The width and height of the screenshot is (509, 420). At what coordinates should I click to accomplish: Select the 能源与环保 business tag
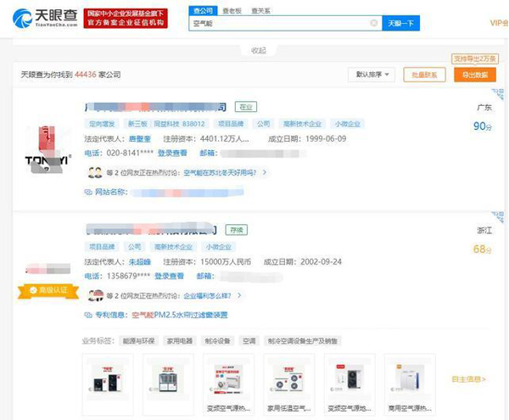(x=139, y=340)
